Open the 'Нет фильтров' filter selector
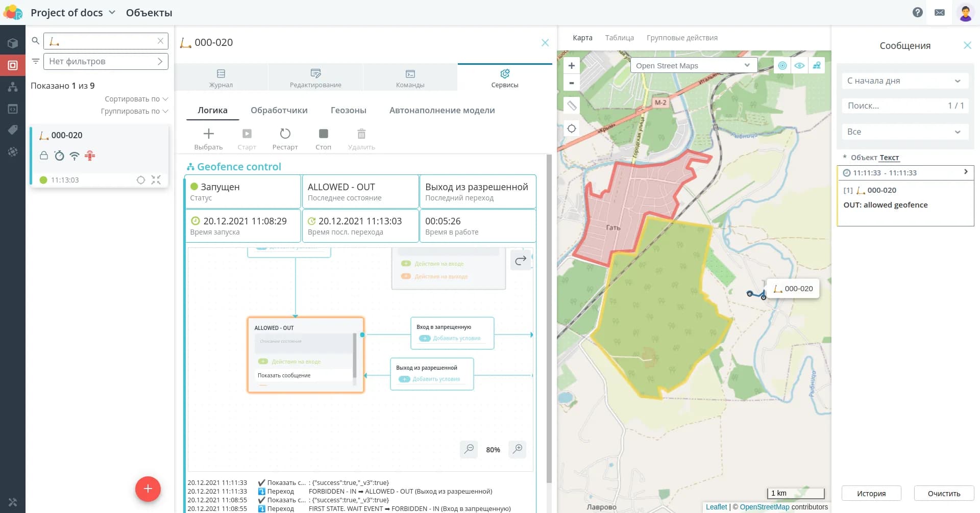980x513 pixels. pyautogui.click(x=106, y=61)
